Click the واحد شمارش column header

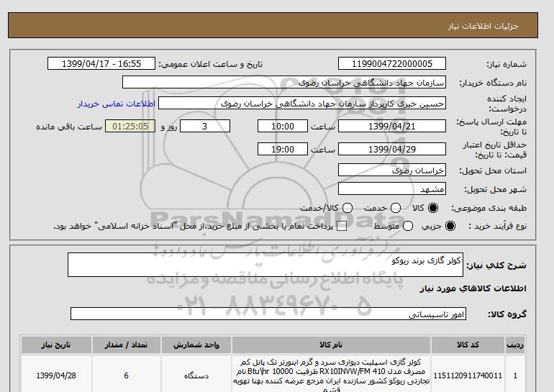(x=196, y=345)
